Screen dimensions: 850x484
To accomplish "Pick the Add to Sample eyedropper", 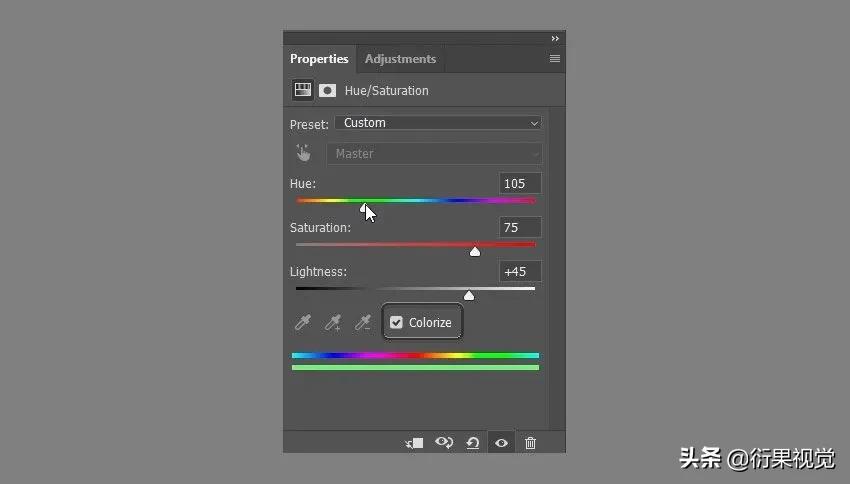I will point(333,322).
